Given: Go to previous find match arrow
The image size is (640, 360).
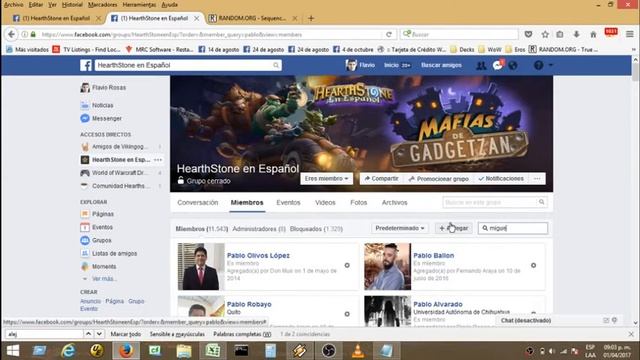Looking at the screenshot, I should pos(88,334).
